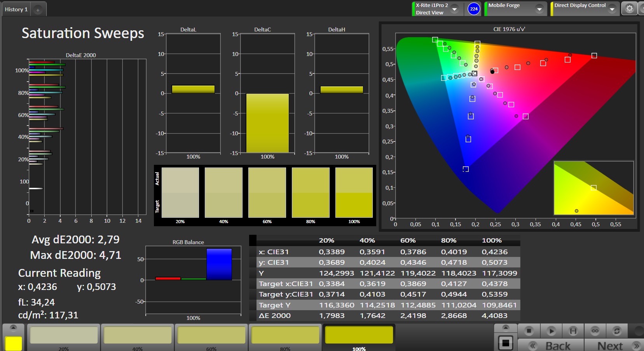Image resolution: width=644 pixels, height=351 pixels.
Task: Expand the panel arrow above pattern square
Action: tap(506, 327)
